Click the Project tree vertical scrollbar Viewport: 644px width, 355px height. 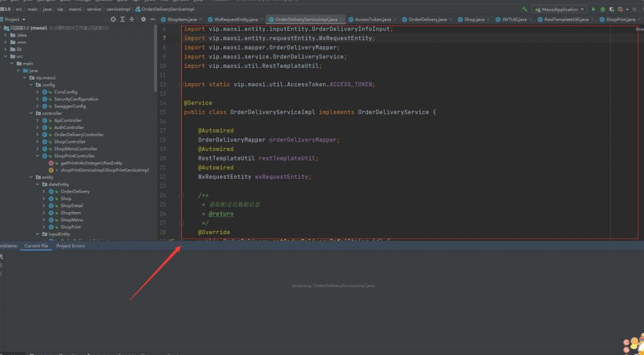(x=155, y=57)
